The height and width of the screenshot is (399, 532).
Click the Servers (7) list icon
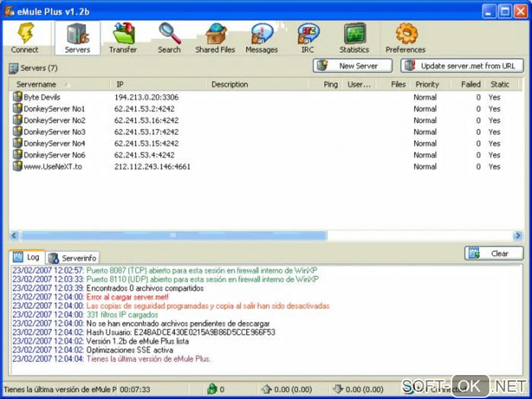point(14,68)
